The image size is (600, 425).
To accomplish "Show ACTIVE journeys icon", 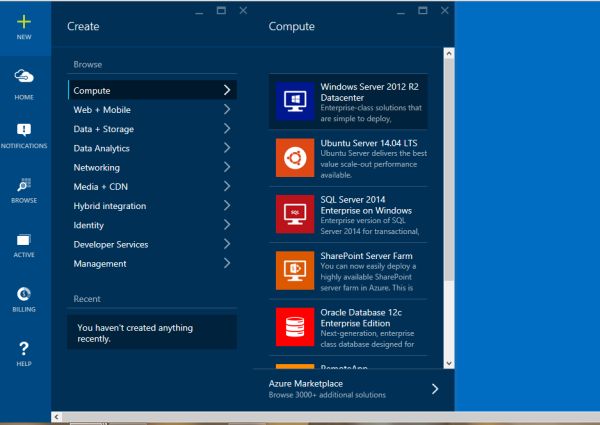I will [23, 240].
